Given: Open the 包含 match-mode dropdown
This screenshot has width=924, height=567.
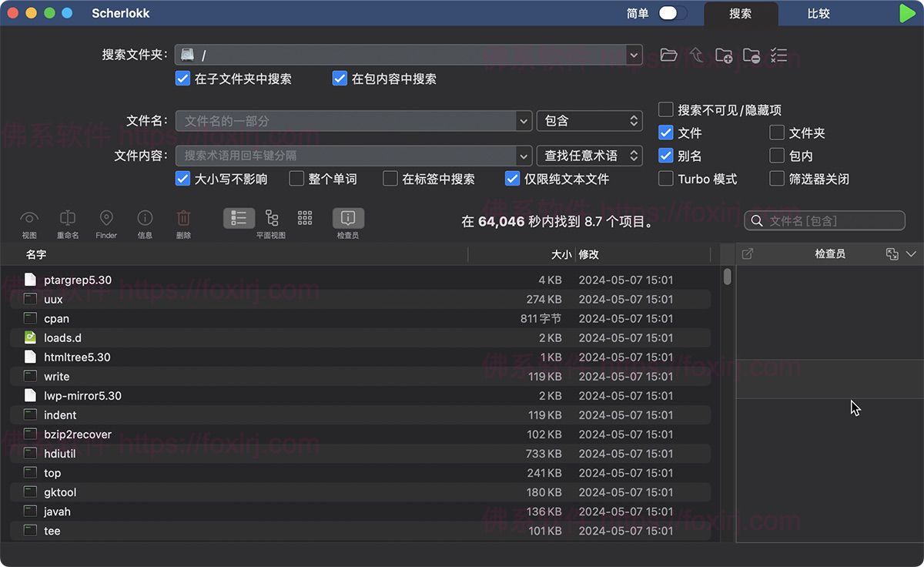Looking at the screenshot, I should [x=590, y=120].
